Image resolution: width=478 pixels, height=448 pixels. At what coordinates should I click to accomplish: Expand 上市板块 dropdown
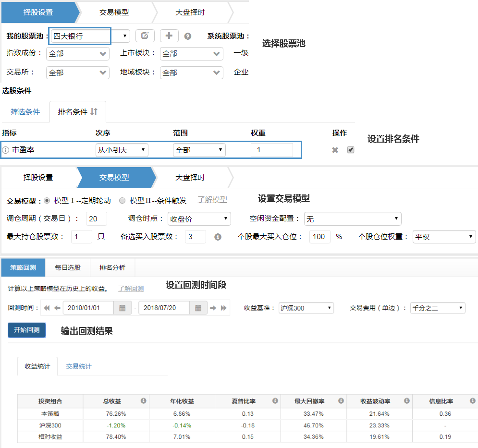tap(192, 54)
